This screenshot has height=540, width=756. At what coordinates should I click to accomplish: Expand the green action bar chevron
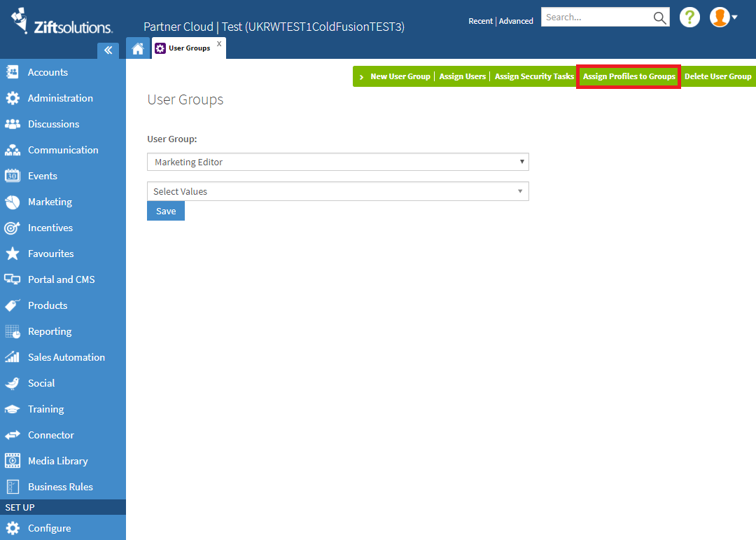[361, 77]
